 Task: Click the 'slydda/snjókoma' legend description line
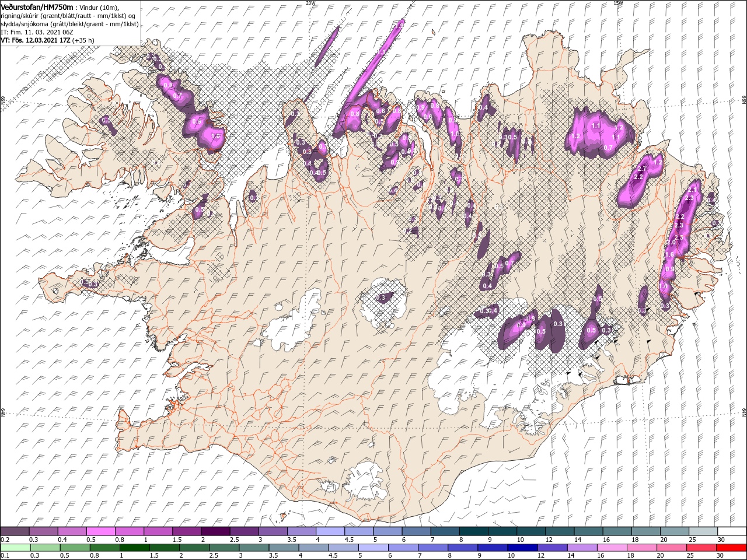tap(69, 24)
